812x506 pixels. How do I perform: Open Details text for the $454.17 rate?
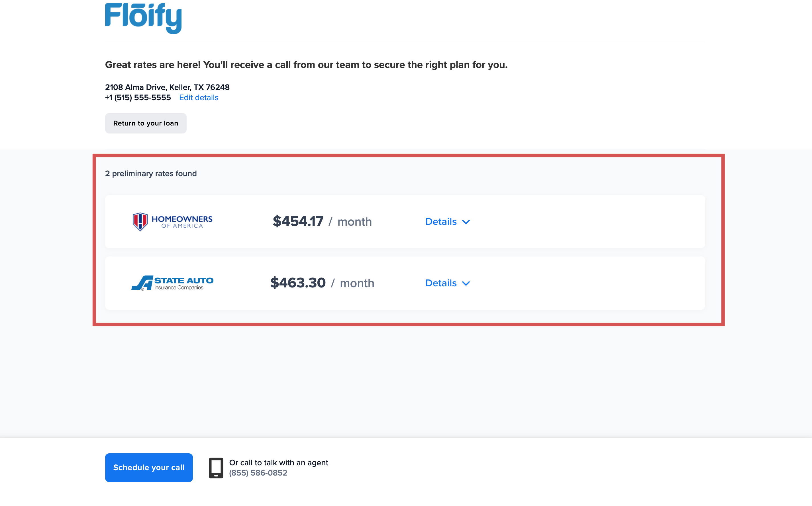tap(441, 221)
